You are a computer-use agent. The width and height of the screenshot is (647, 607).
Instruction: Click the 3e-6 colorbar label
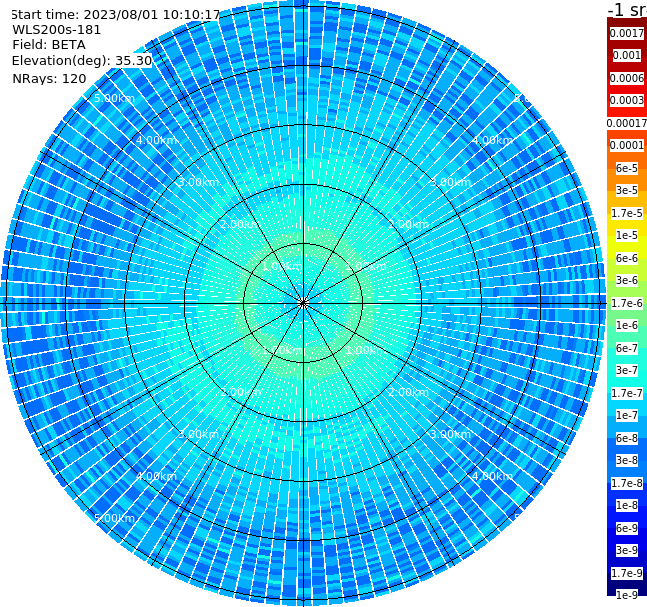coord(627,280)
